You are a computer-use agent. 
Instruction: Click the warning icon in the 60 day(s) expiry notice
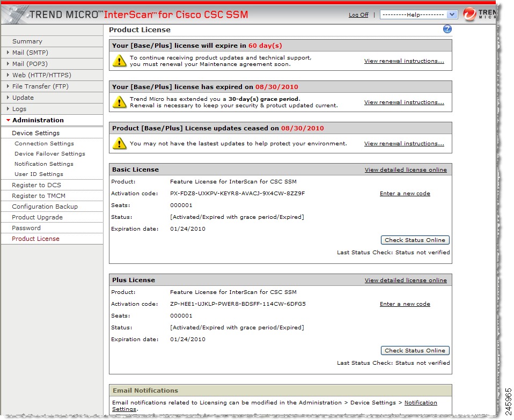point(119,61)
